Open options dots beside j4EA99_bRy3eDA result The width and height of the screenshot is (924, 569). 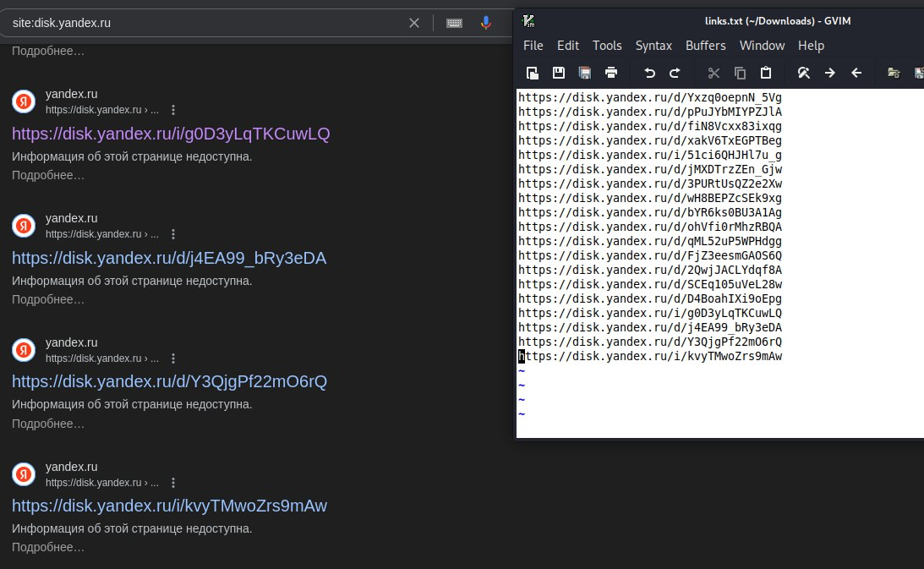173,234
